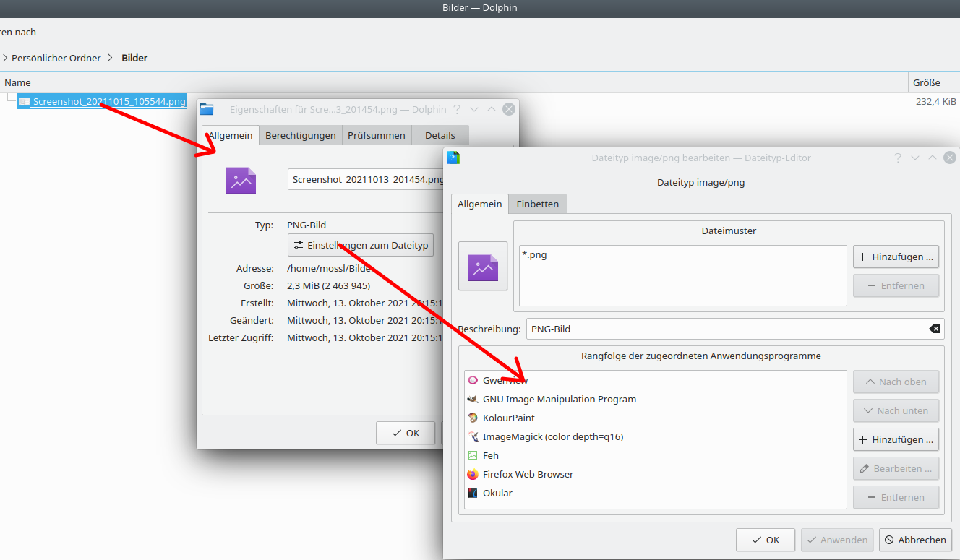Open the Details tab
This screenshot has width=960, height=560.
point(440,135)
